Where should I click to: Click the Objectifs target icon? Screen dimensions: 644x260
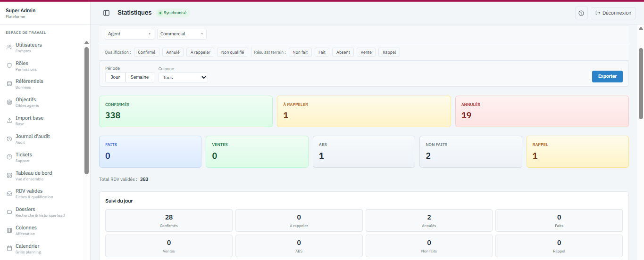click(x=9, y=102)
